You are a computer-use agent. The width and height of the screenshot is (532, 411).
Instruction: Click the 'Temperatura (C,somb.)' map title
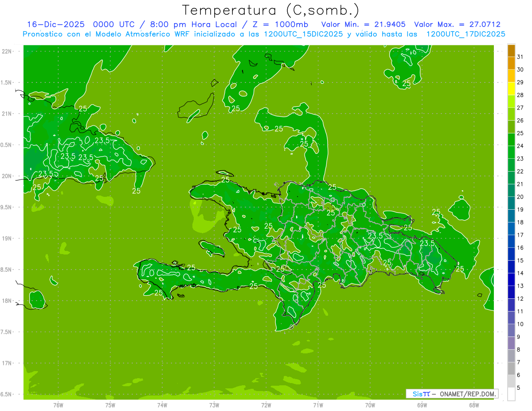270,10
